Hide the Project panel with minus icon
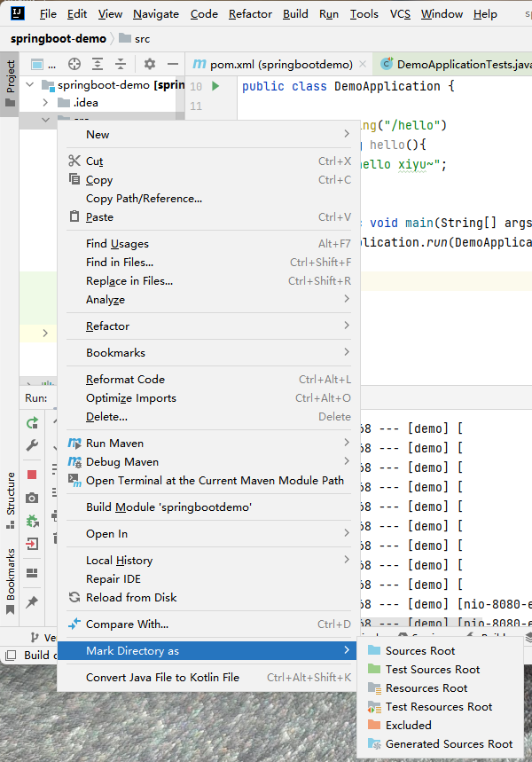532x762 pixels. point(173,64)
